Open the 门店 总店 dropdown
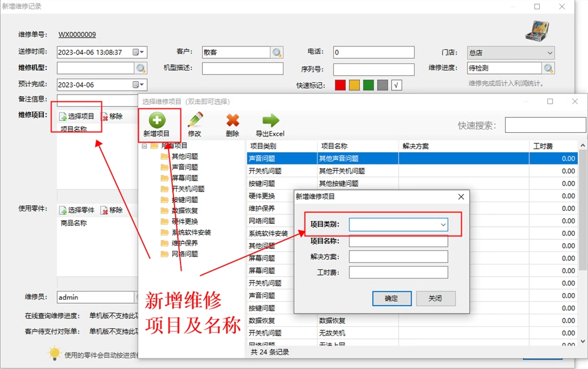The height and width of the screenshot is (369, 588). (x=511, y=53)
